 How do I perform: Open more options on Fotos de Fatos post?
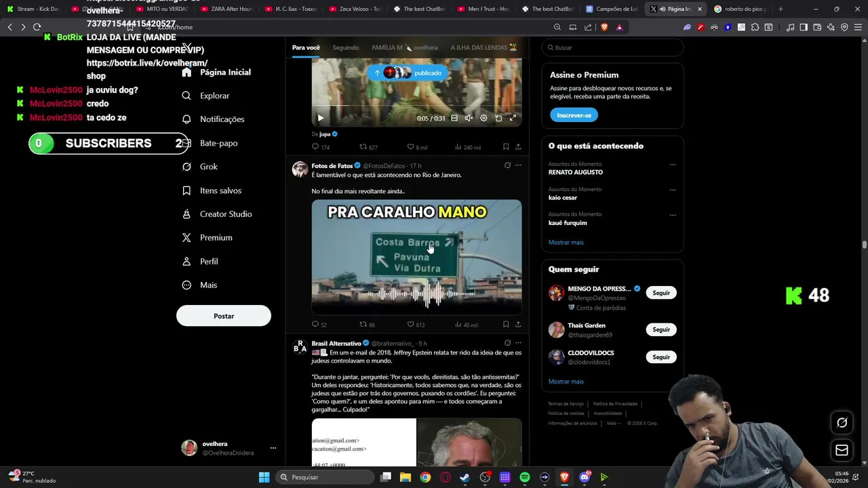(x=518, y=165)
